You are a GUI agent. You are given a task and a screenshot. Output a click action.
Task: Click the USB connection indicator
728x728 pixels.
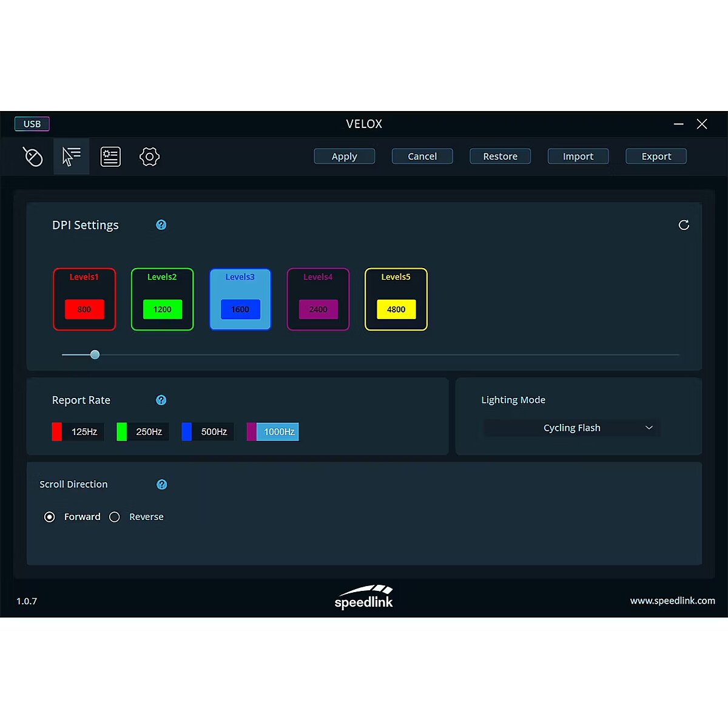click(x=32, y=124)
